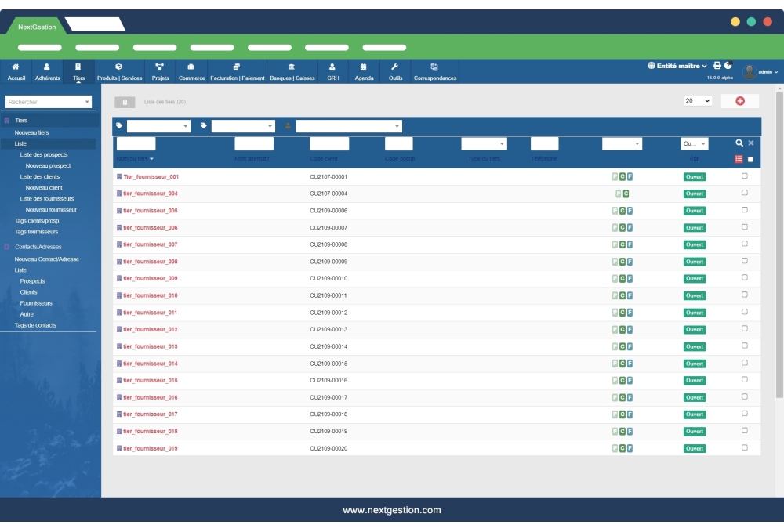The height and width of the screenshot is (532, 784).
Task: Click the print icon in header
Action: pos(717,66)
